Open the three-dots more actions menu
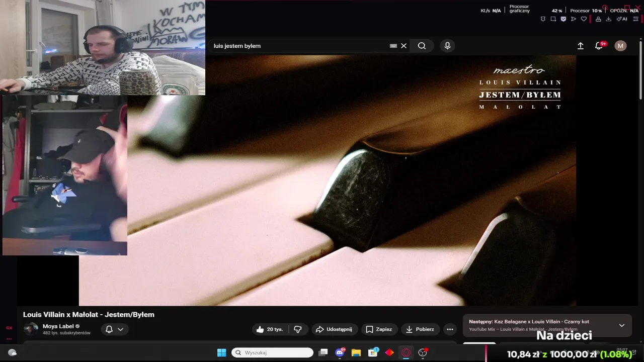The height and width of the screenshot is (362, 644). tap(450, 329)
